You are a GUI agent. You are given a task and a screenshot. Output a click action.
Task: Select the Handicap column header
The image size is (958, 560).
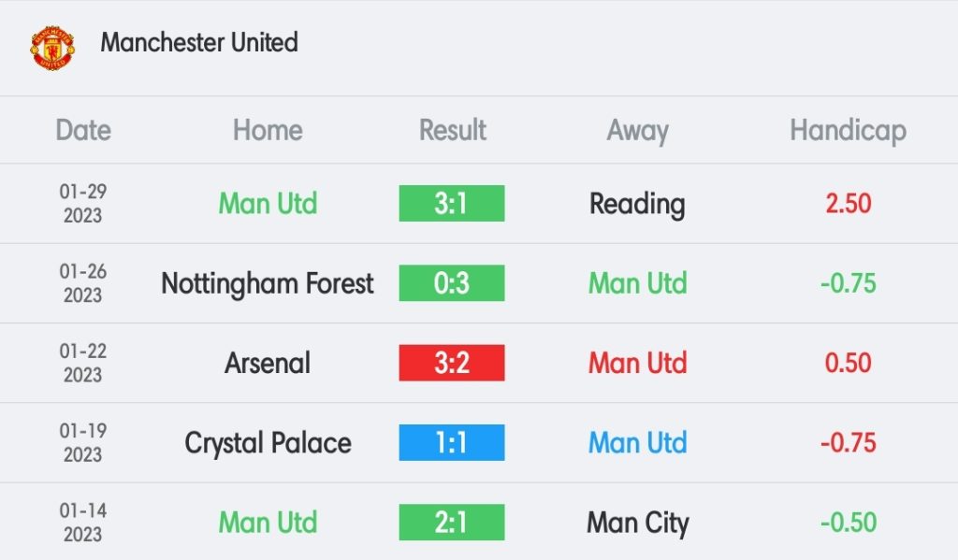click(x=848, y=131)
